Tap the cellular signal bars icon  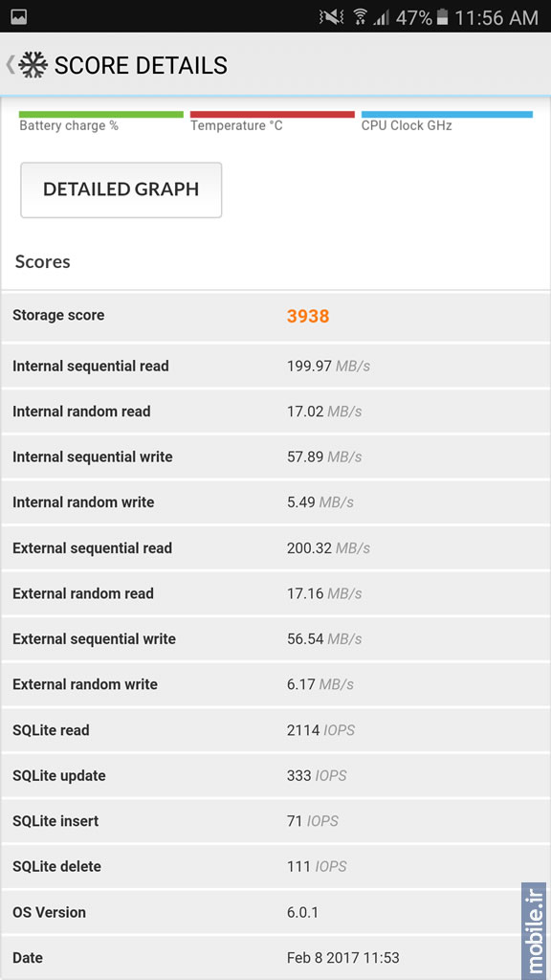coord(382,17)
